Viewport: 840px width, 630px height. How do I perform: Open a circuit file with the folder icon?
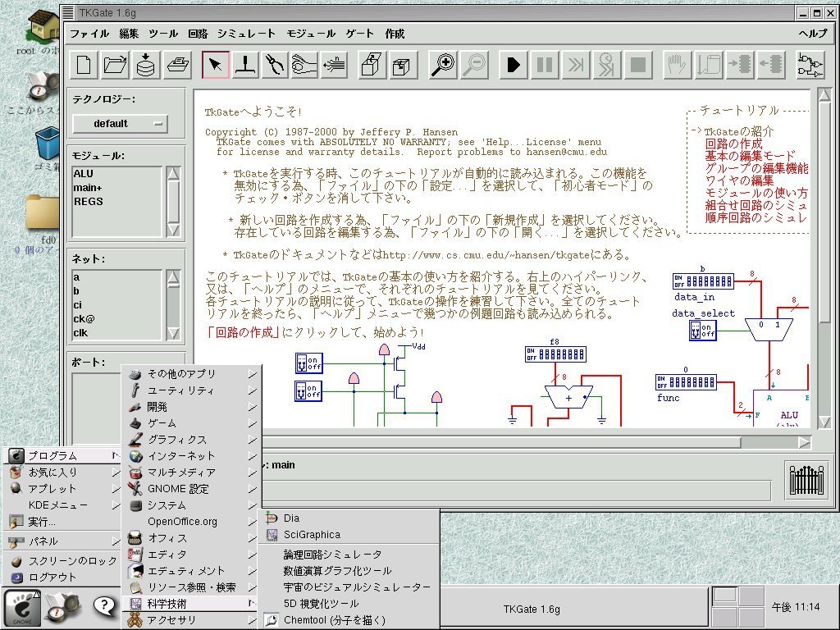pos(115,66)
